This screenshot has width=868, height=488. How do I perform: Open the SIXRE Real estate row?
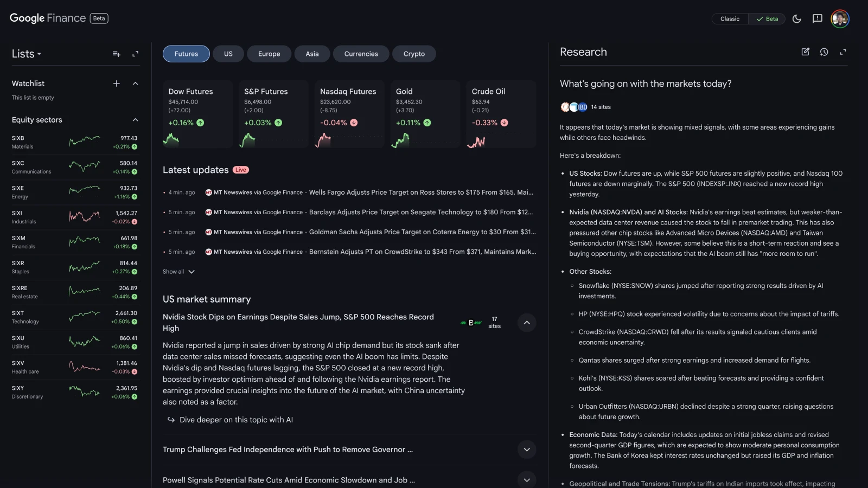75,292
